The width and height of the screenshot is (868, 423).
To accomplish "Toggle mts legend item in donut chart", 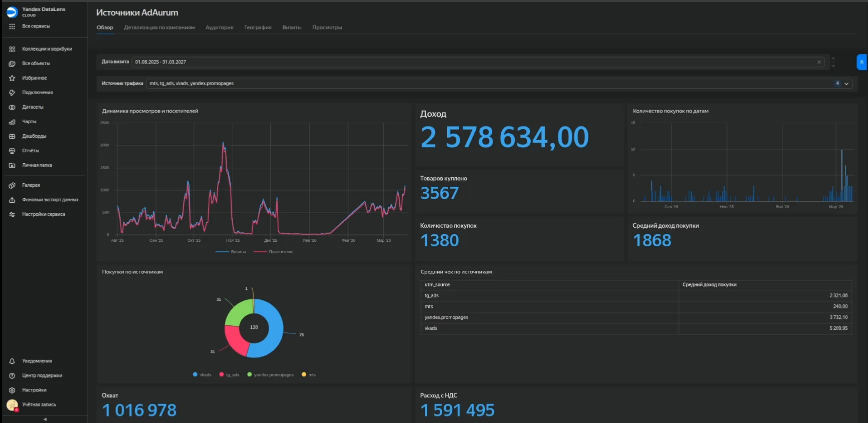I will point(309,374).
